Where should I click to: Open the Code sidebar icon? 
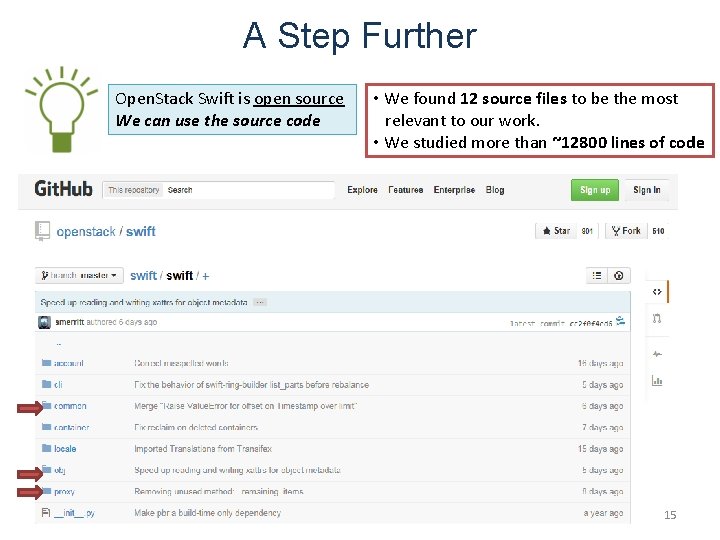pyautogui.click(x=657, y=292)
